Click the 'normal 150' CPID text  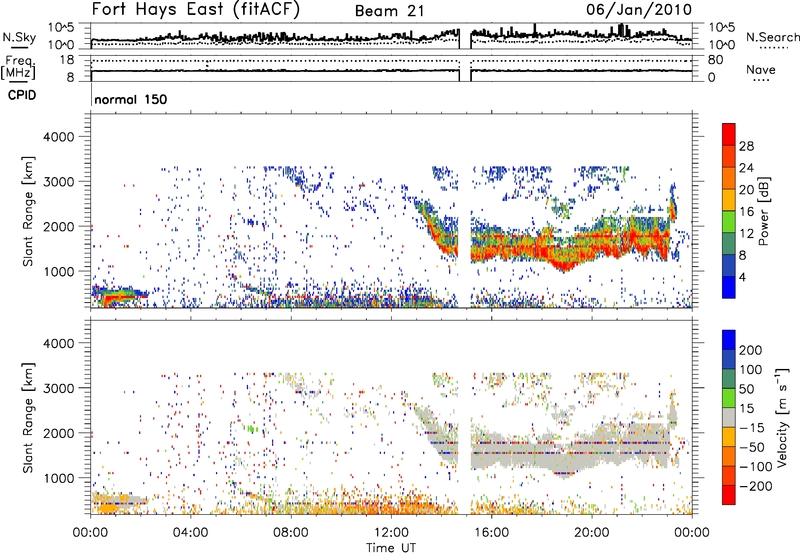tap(131, 99)
